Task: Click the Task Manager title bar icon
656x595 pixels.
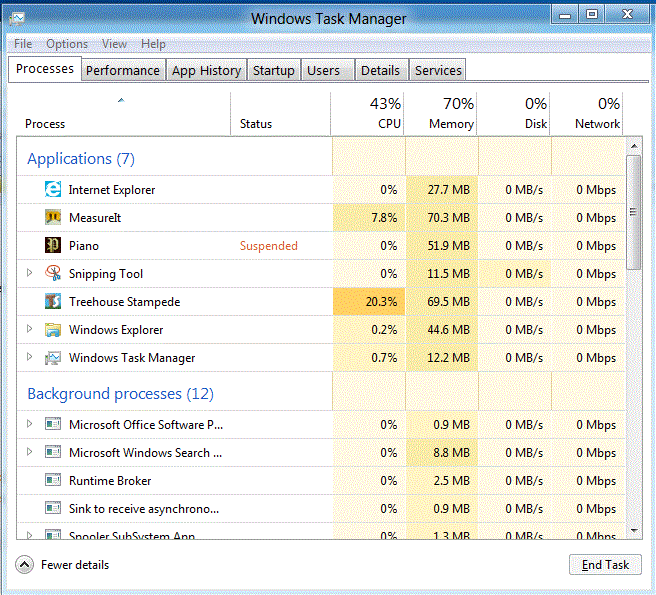Action: 18,18
